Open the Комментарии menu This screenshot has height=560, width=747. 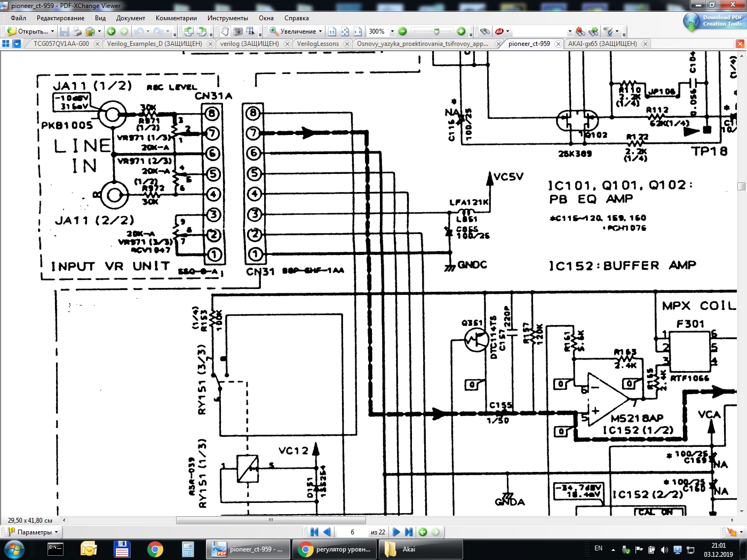click(x=176, y=18)
